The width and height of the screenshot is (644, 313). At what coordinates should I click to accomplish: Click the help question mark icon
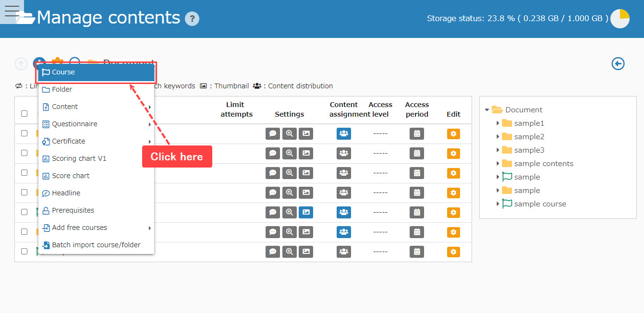192,19
